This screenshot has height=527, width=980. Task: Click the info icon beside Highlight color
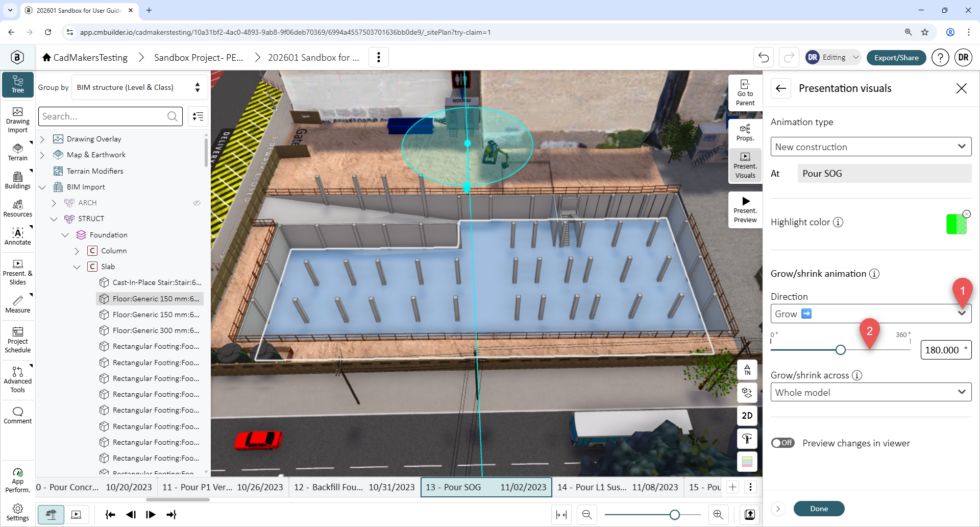pyautogui.click(x=838, y=222)
